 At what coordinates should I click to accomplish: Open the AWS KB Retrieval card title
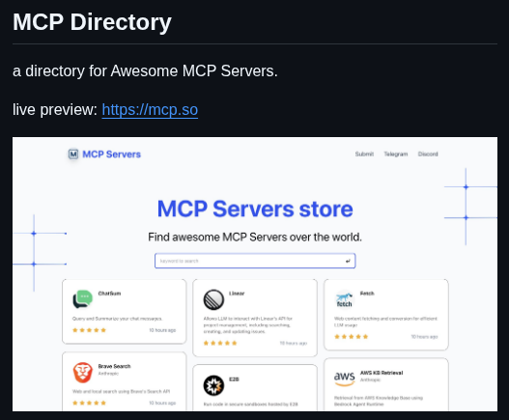click(x=382, y=373)
